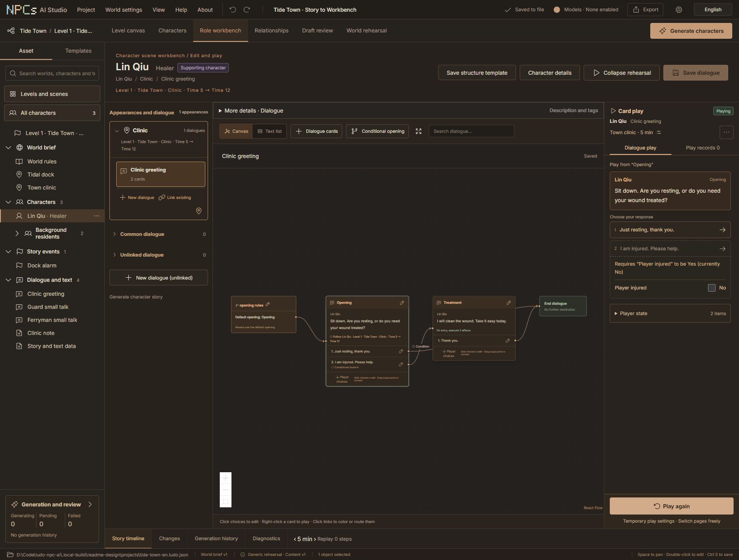Expand the Player state section

670,313
